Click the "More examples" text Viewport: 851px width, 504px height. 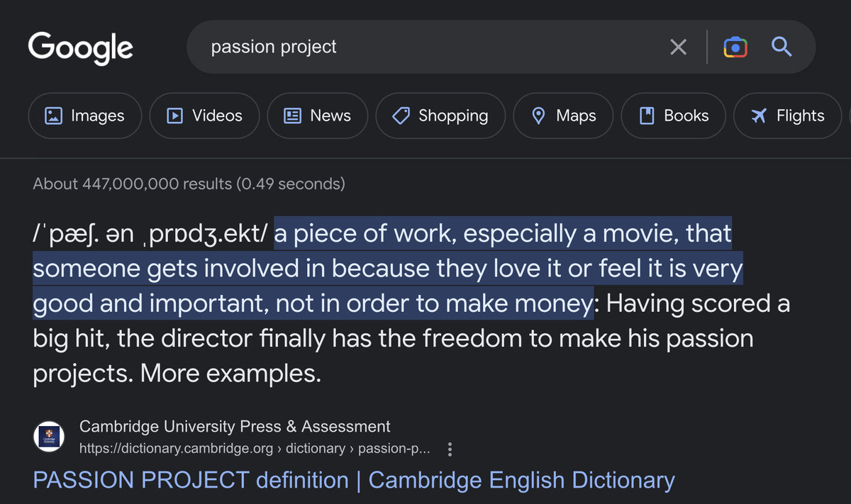[x=230, y=373]
